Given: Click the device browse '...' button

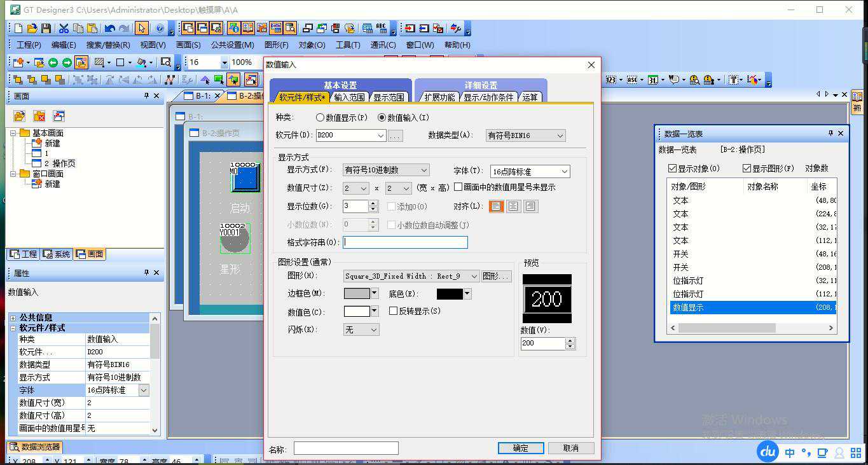Looking at the screenshot, I should pyautogui.click(x=395, y=135).
